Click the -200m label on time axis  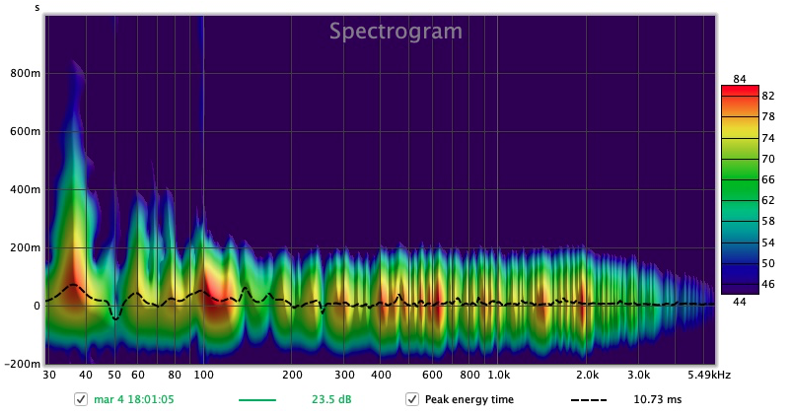pos(23,364)
